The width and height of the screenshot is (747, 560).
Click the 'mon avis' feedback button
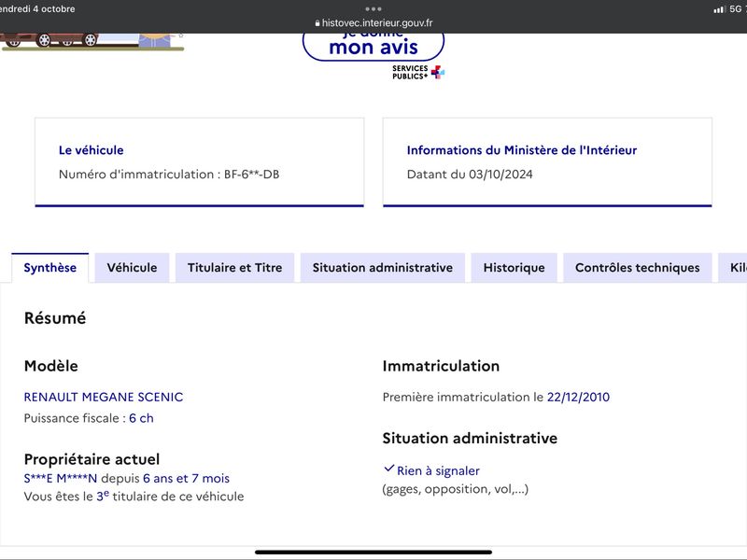pyautogui.click(x=373, y=47)
